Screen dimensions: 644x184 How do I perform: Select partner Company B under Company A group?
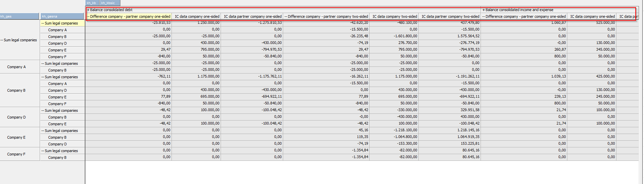pyautogui.click(x=62, y=70)
